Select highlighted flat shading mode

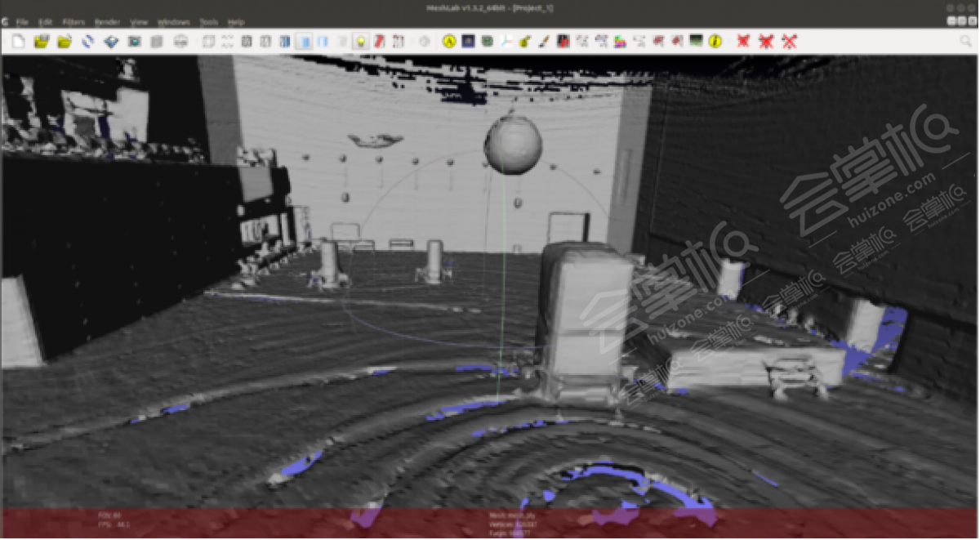(x=303, y=41)
